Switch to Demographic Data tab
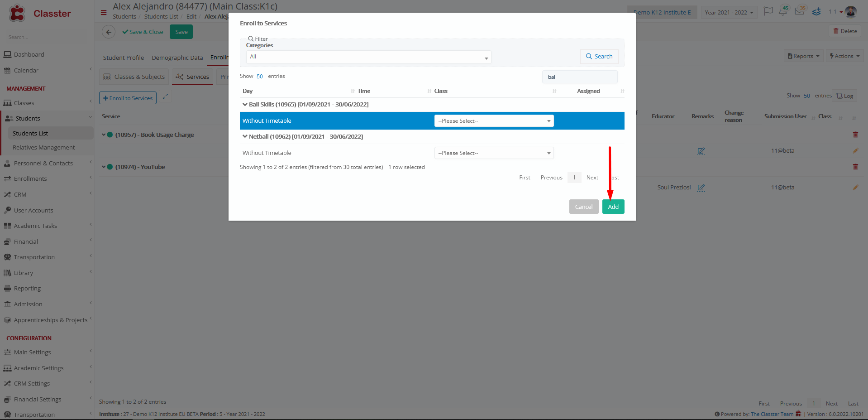Image resolution: width=868 pixels, height=420 pixels. tap(177, 58)
